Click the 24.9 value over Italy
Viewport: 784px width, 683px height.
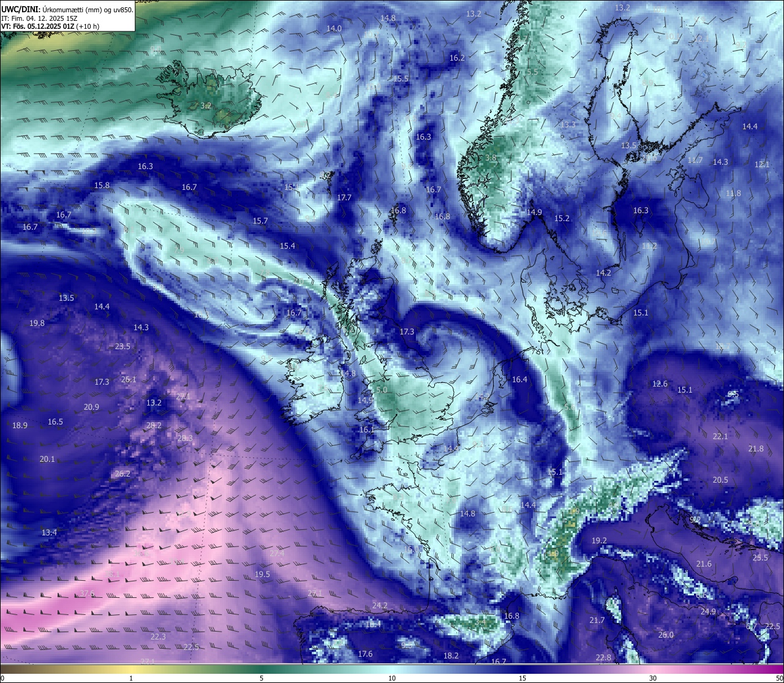(708, 611)
